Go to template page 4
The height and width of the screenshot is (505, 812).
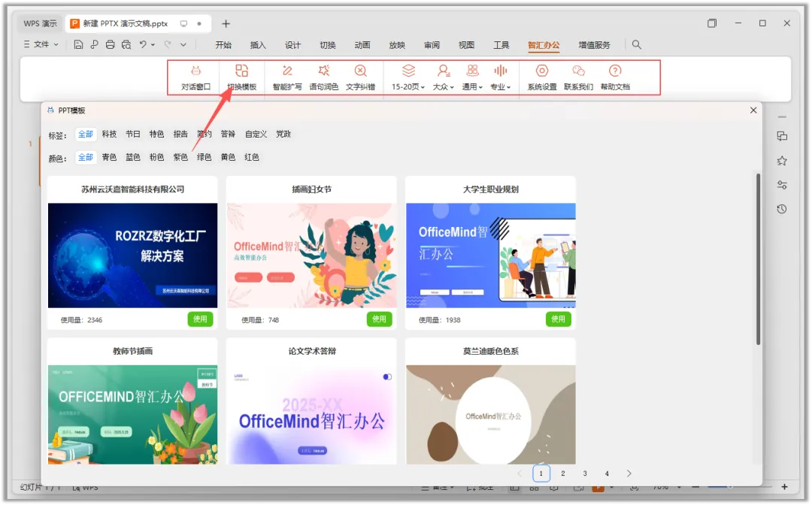click(x=607, y=473)
